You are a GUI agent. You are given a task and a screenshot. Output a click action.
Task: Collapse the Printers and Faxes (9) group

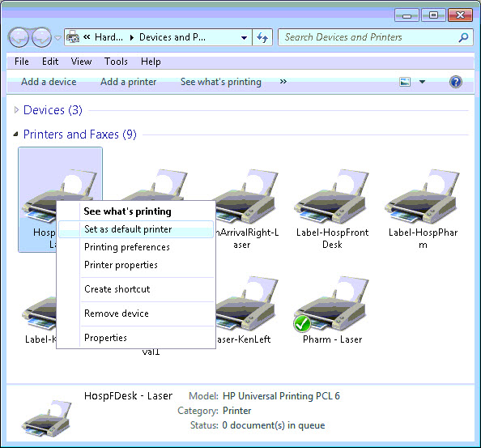pyautogui.click(x=16, y=134)
